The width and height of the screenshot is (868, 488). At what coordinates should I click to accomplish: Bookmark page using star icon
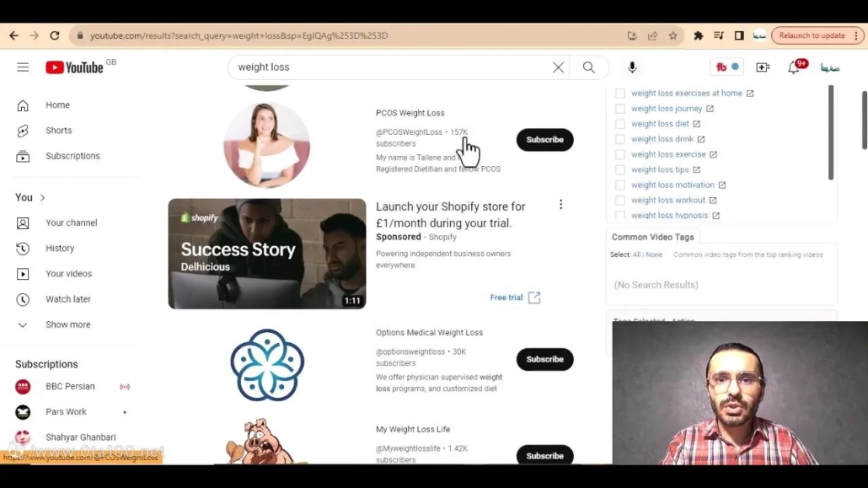[672, 35]
